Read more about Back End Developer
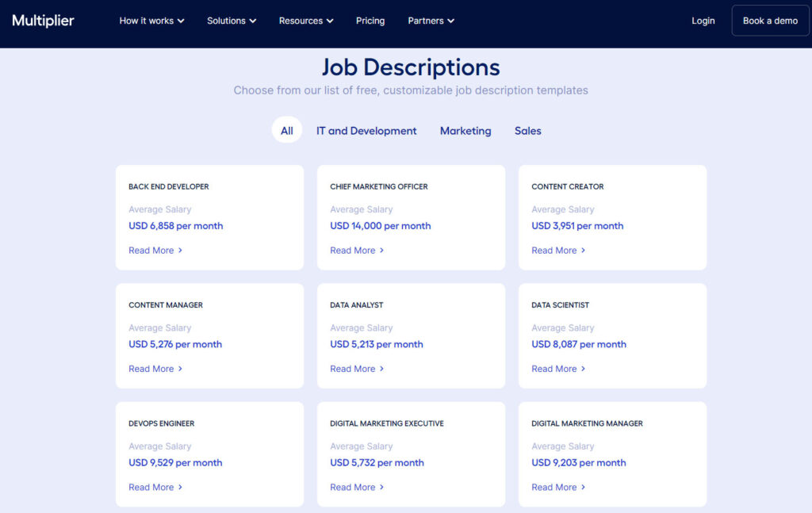Screen dimensions: 812x513 151,250
